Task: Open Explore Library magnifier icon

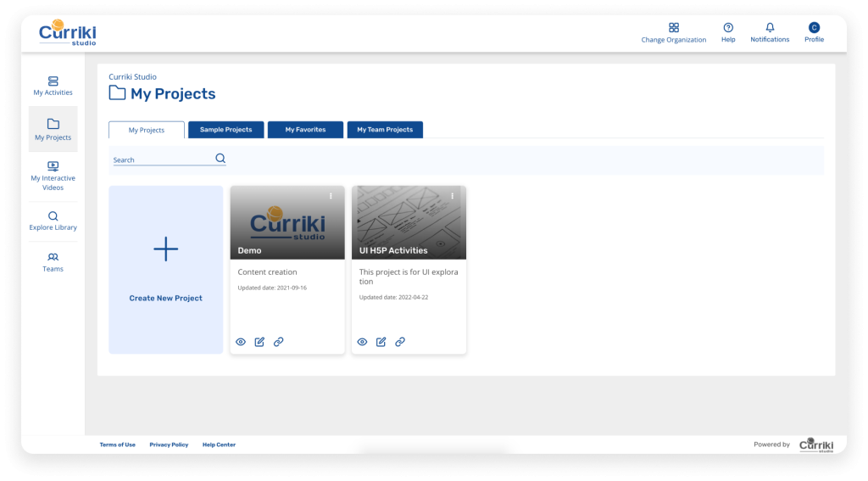Action: pos(53,216)
